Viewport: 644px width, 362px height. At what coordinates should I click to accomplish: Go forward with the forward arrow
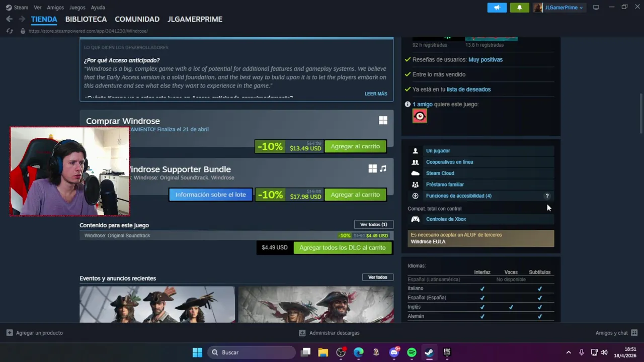click(x=22, y=19)
